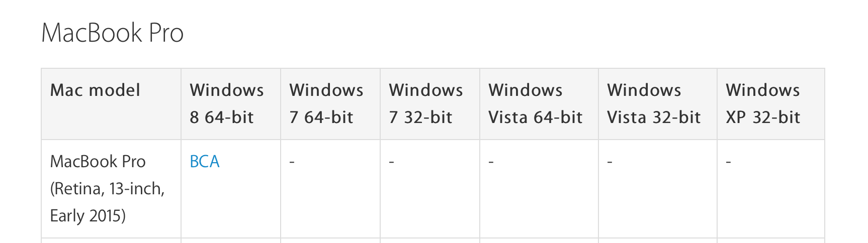Click the 'Vista 64-bit' header text line

click(536, 117)
